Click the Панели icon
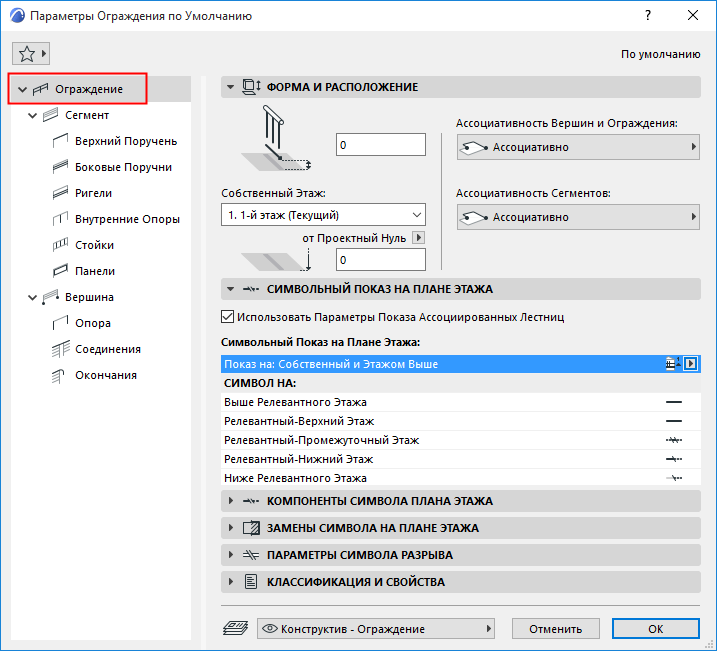This screenshot has width=717, height=651. coord(60,271)
